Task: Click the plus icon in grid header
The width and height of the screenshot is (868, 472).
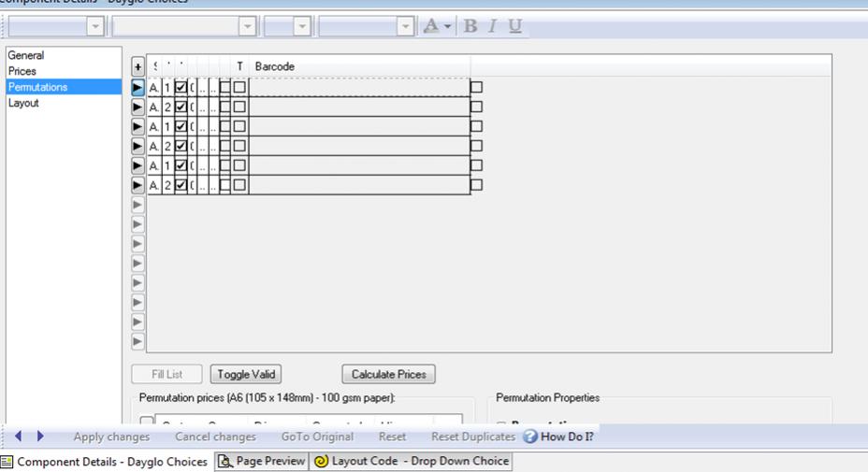Action: (x=138, y=66)
